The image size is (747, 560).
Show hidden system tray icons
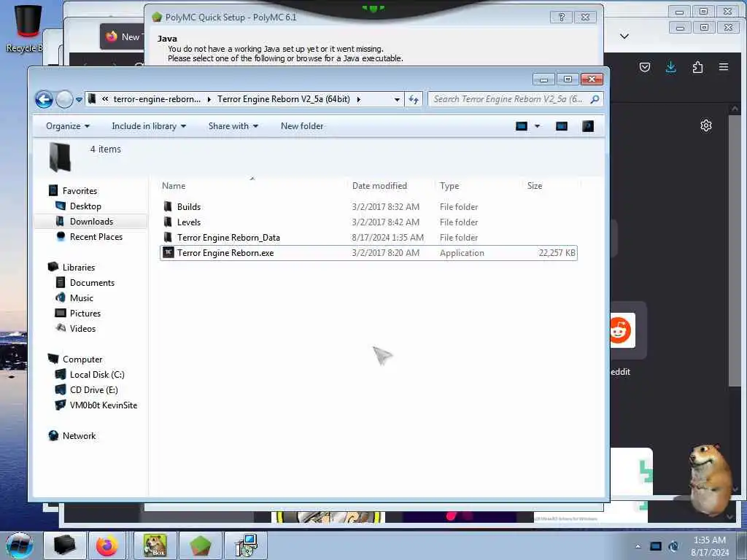(638, 546)
